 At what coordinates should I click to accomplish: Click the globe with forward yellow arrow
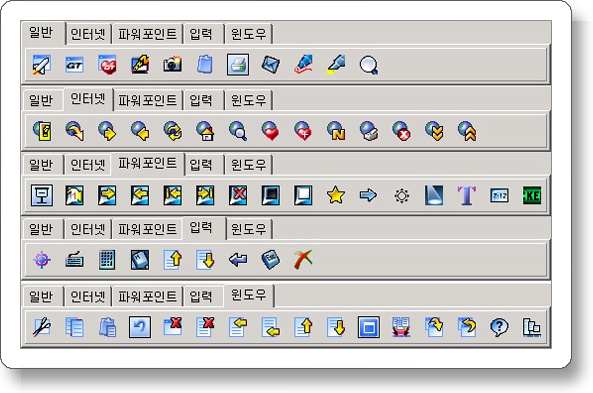coord(107,131)
